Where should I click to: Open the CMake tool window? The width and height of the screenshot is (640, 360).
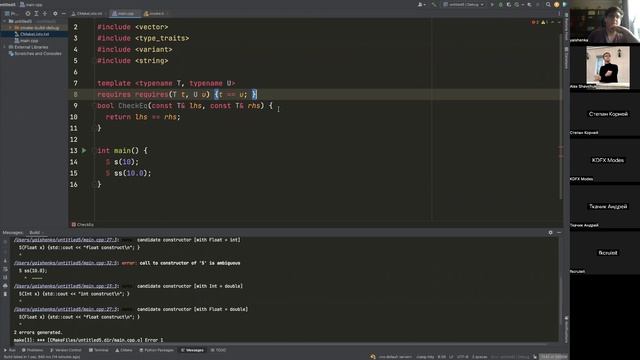(x=124, y=350)
